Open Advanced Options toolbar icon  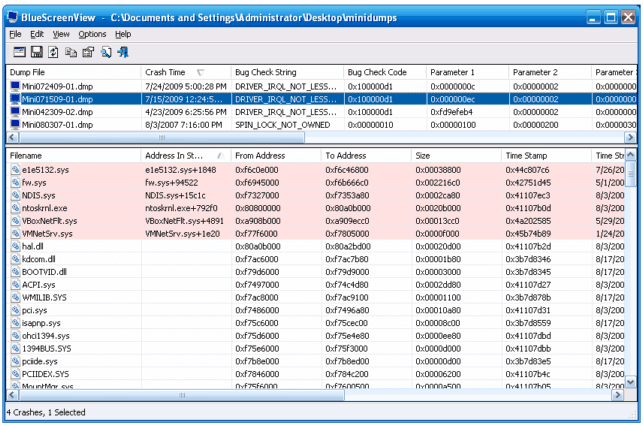19,52
